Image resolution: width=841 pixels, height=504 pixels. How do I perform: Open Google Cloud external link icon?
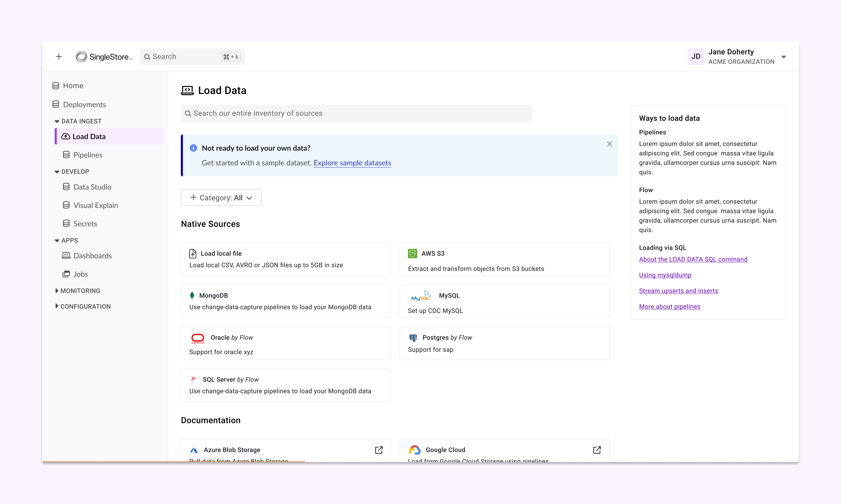point(597,450)
